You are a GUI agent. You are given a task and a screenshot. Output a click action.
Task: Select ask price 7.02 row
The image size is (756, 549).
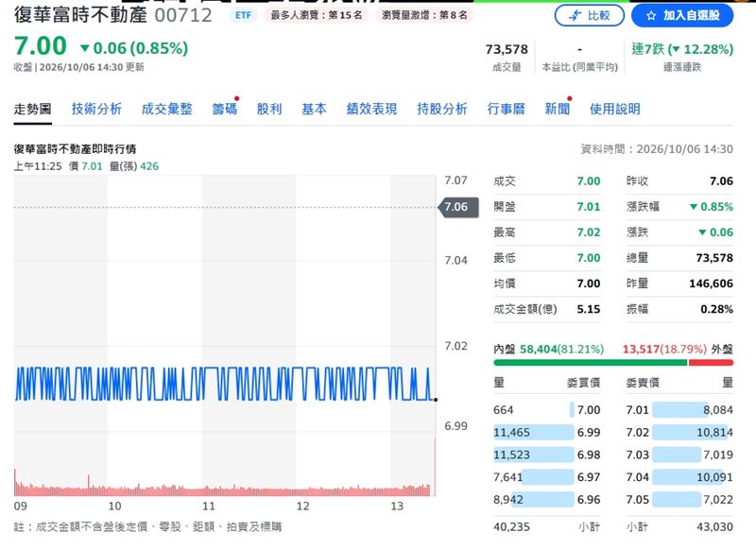click(x=679, y=433)
